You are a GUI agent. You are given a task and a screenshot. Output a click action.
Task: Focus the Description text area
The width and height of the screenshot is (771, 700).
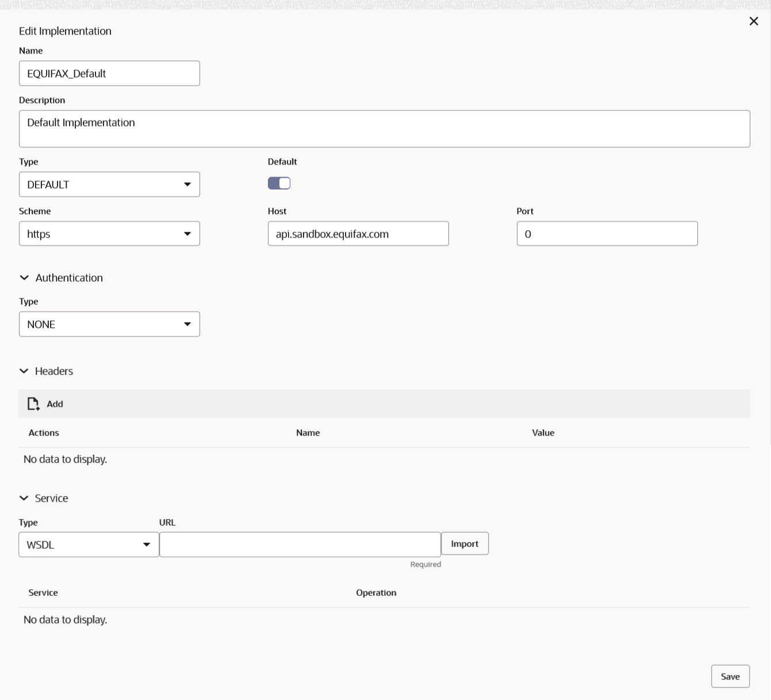click(384, 129)
